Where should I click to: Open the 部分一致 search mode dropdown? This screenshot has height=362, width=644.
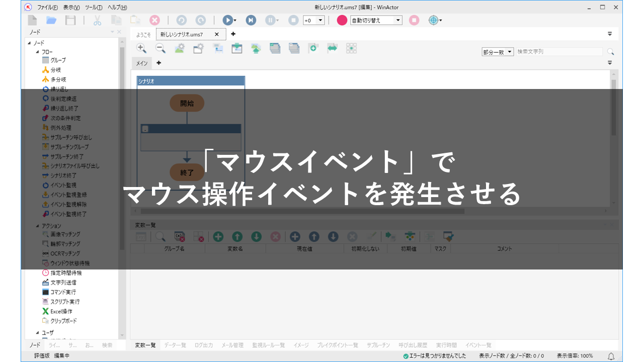coord(510,52)
